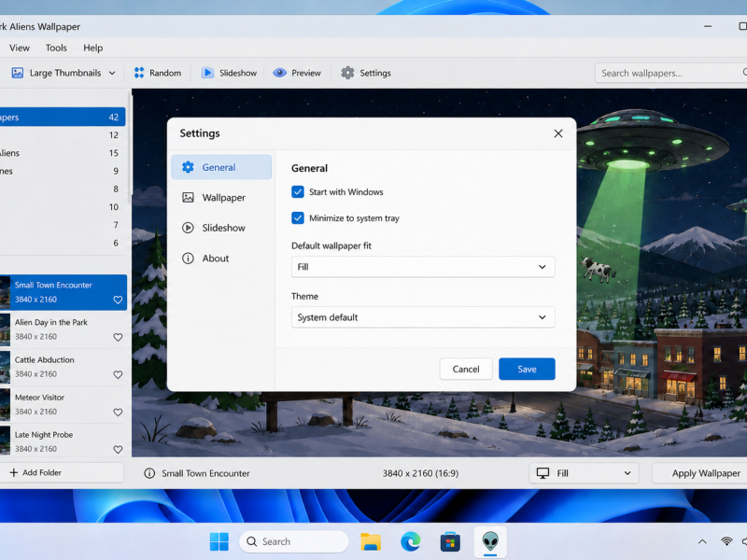Viewport: 747px width, 560px height.
Task: Select the highlighted category with 42 items
Action: coord(63,118)
